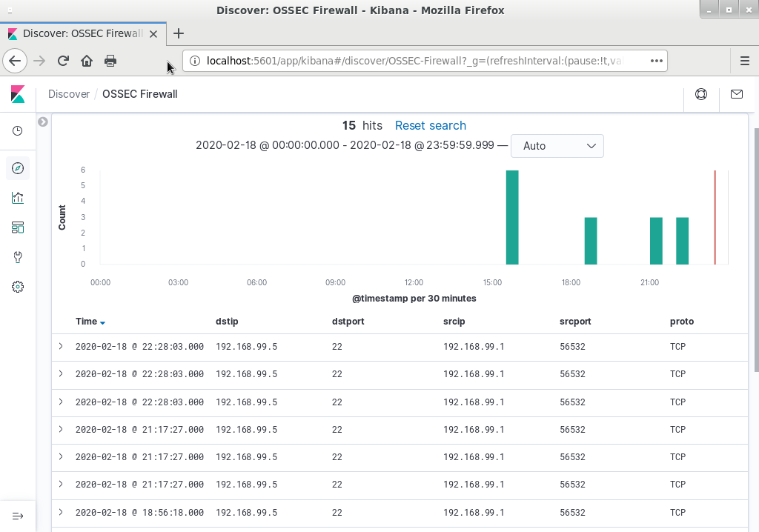Open a new browser tab

179,33
